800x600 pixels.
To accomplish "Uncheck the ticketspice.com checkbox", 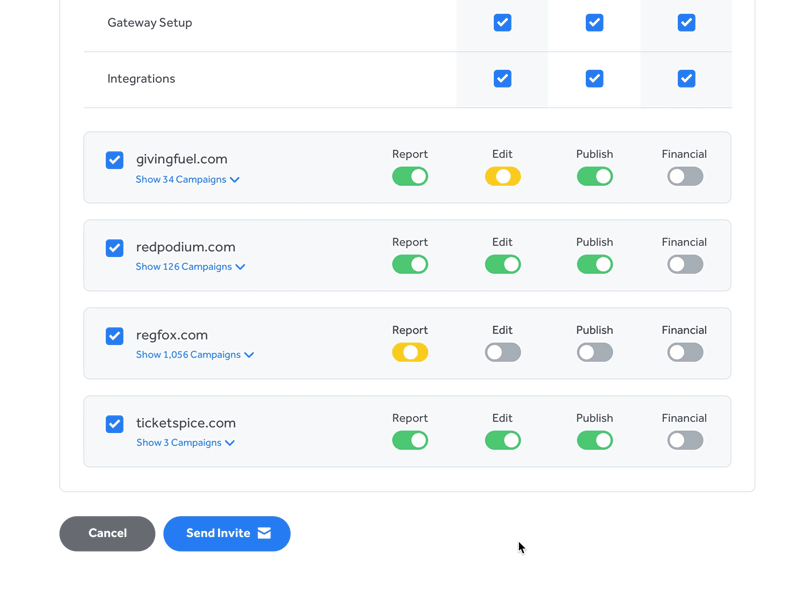I will [115, 424].
